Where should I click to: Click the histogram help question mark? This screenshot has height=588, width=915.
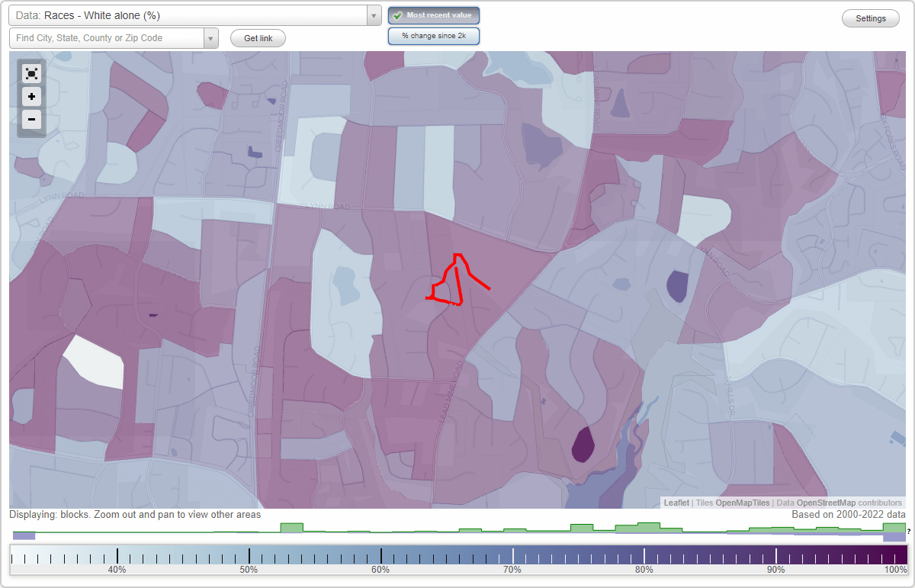click(x=909, y=531)
